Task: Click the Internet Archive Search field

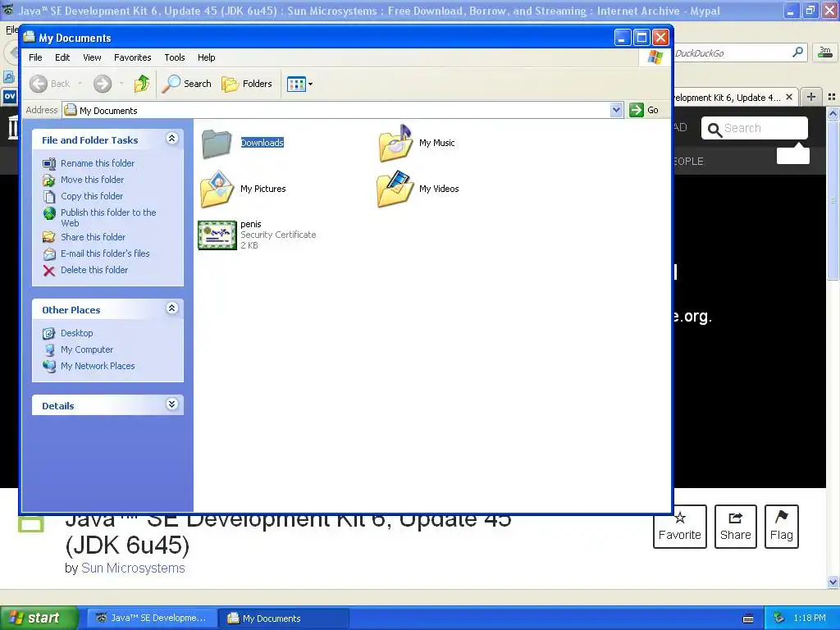Action: click(x=755, y=128)
